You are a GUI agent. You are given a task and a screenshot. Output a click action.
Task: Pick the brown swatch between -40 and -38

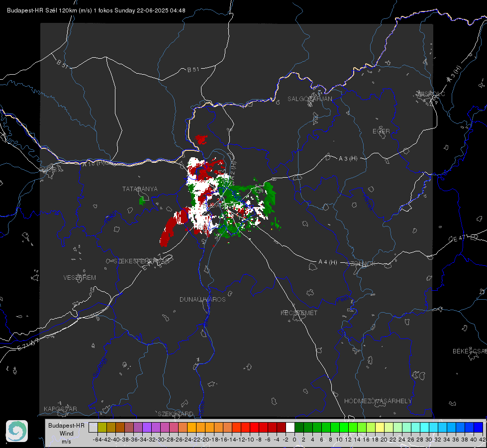click(x=120, y=427)
